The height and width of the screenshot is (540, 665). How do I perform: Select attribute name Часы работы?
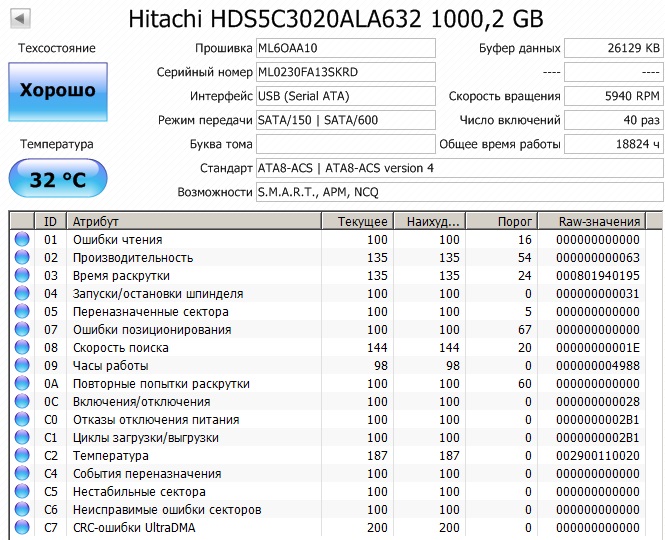click(111, 366)
